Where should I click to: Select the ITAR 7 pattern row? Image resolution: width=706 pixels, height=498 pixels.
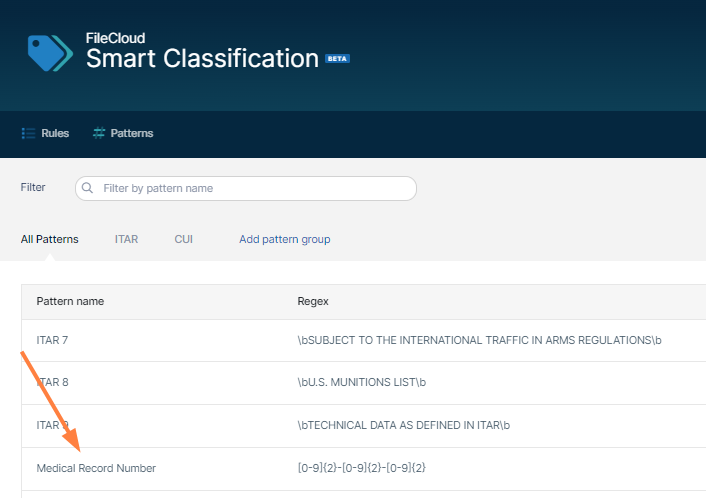(52, 340)
